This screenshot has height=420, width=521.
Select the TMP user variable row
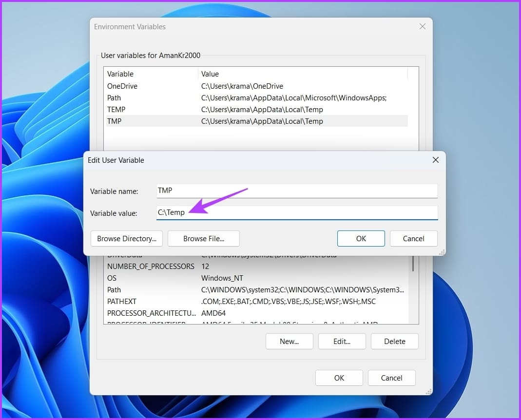tap(256, 121)
